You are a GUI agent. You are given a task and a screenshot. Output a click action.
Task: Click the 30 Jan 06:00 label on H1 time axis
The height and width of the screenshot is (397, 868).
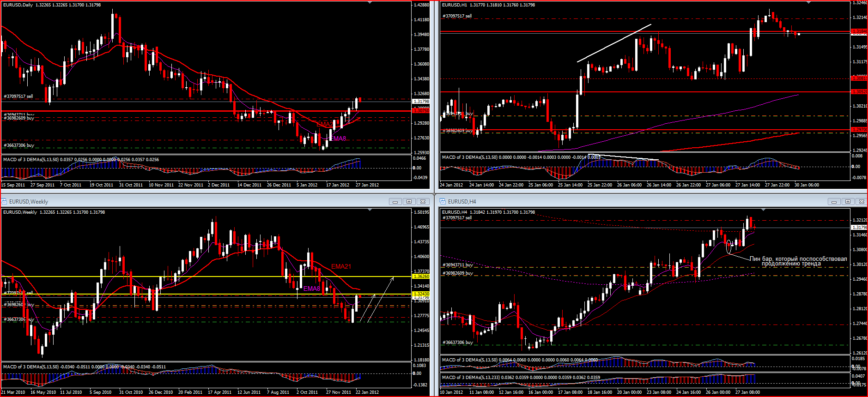(807, 185)
